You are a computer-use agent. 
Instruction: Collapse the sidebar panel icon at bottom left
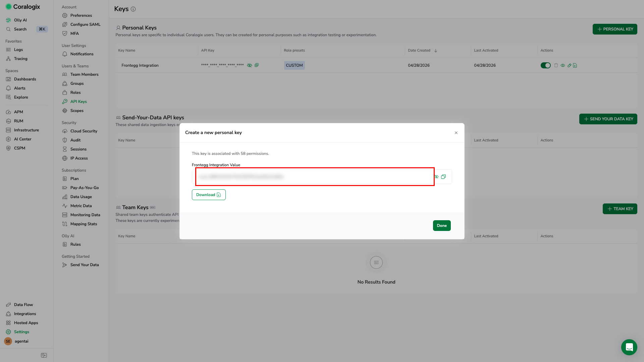point(44,355)
